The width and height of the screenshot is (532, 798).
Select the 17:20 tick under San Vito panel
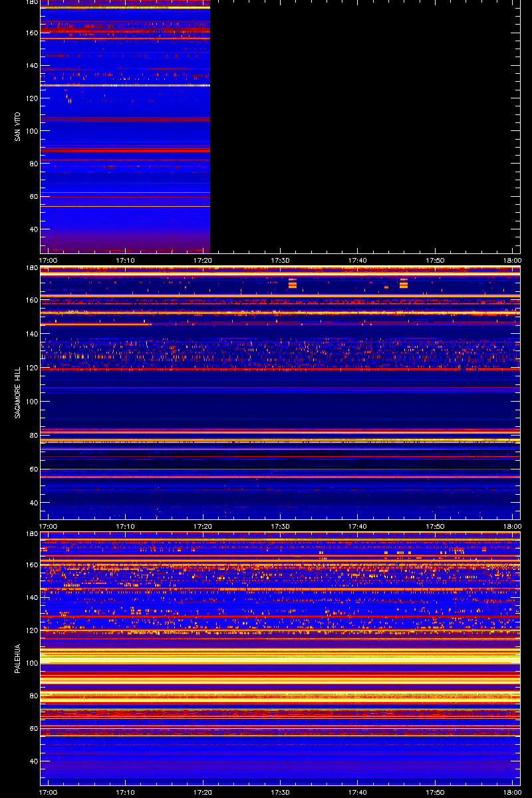pyautogui.click(x=203, y=261)
